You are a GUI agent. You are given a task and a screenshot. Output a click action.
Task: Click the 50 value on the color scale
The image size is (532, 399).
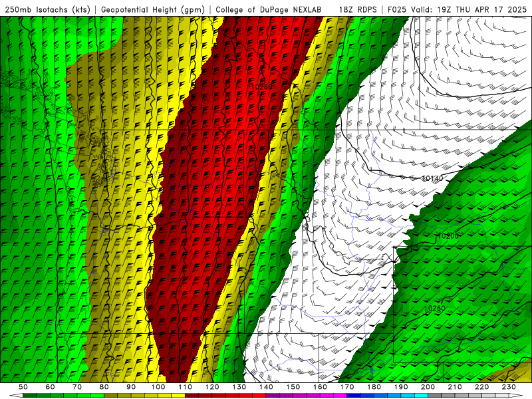click(x=23, y=387)
